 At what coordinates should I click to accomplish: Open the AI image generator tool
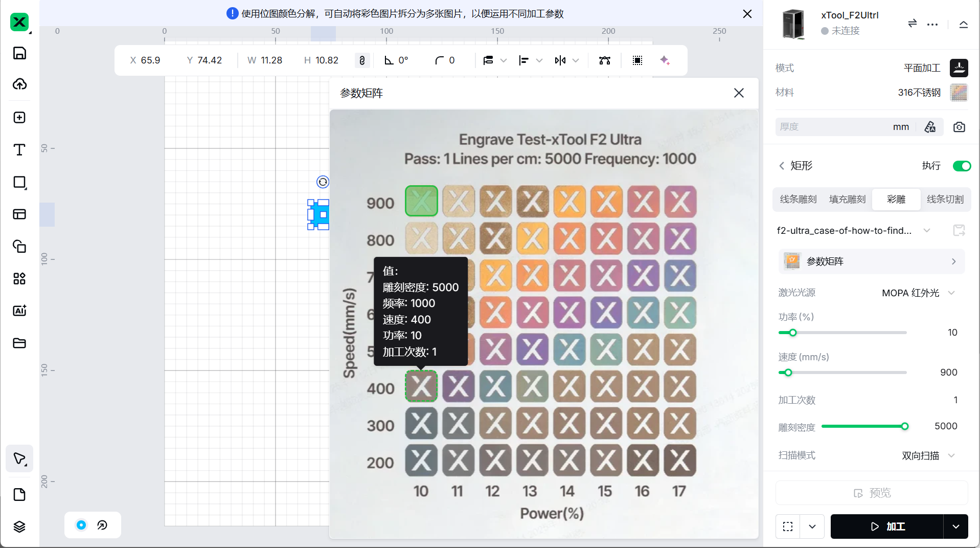pyautogui.click(x=19, y=311)
